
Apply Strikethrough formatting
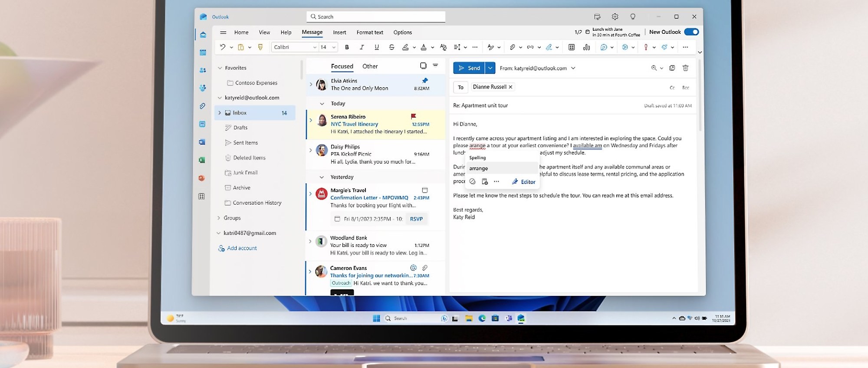coord(391,47)
